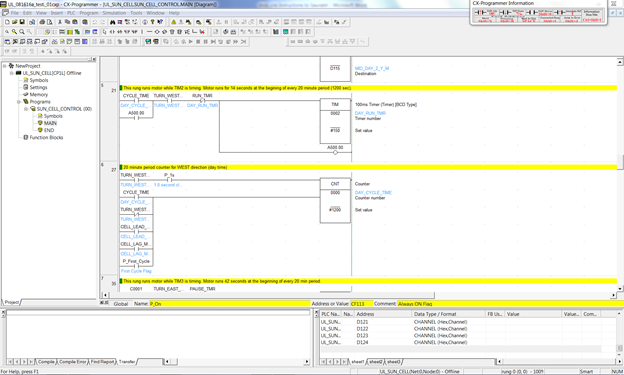Switch to the sheet2 watch tab
624x375 pixels.
pos(376,362)
